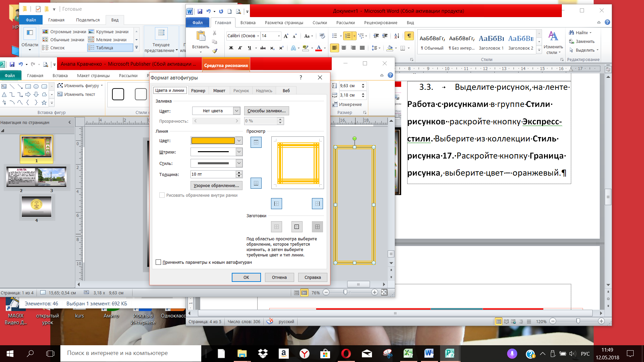Viewport: 644px width, 362px height.
Task: Toggle the checkbox in Explorer quick access toolbar
Action: click(38, 9)
